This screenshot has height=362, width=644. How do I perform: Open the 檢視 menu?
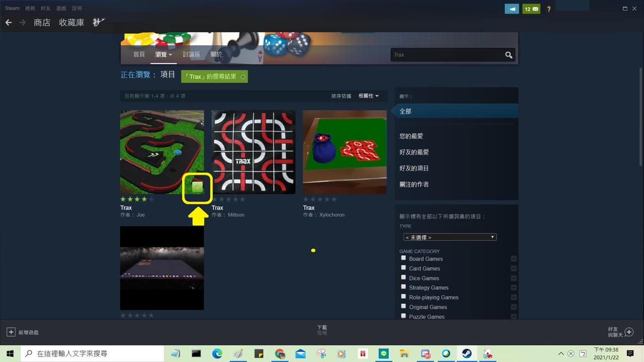pos(31,9)
